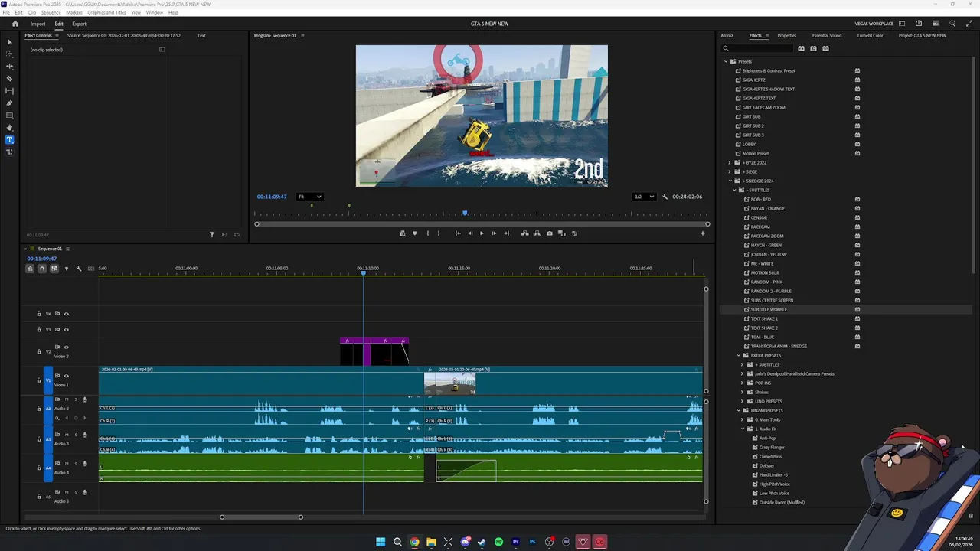Screen dimensions: 980x551
Task: Switch to the Lumetri Color tab
Action: (870, 36)
